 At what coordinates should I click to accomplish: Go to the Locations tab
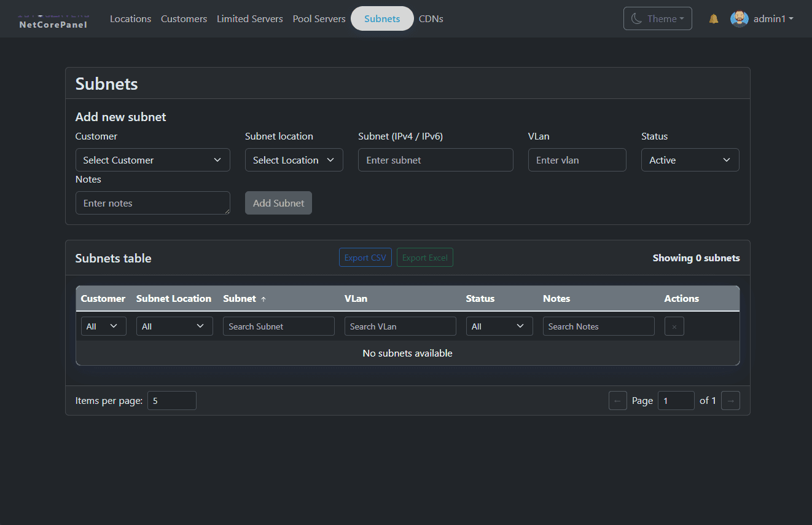click(x=130, y=19)
